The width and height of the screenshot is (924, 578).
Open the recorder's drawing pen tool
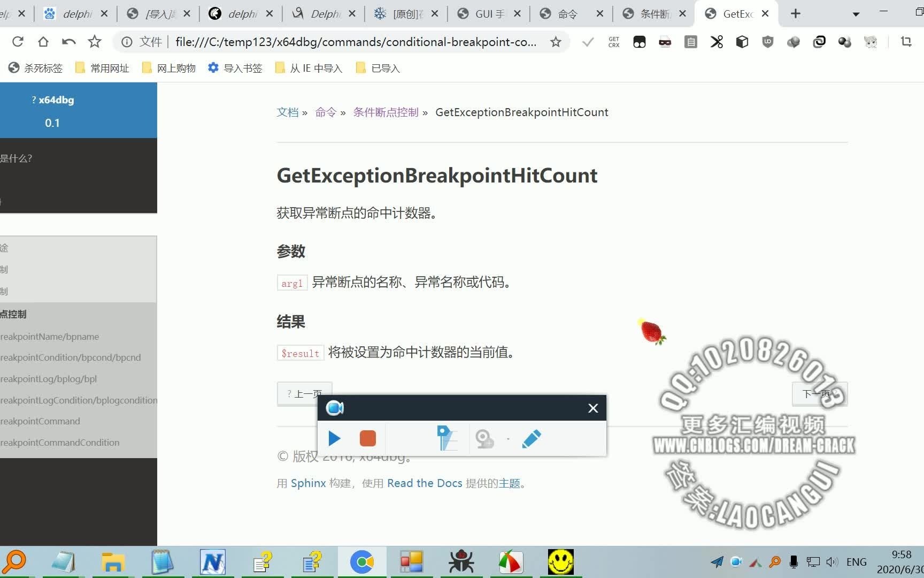tap(532, 438)
